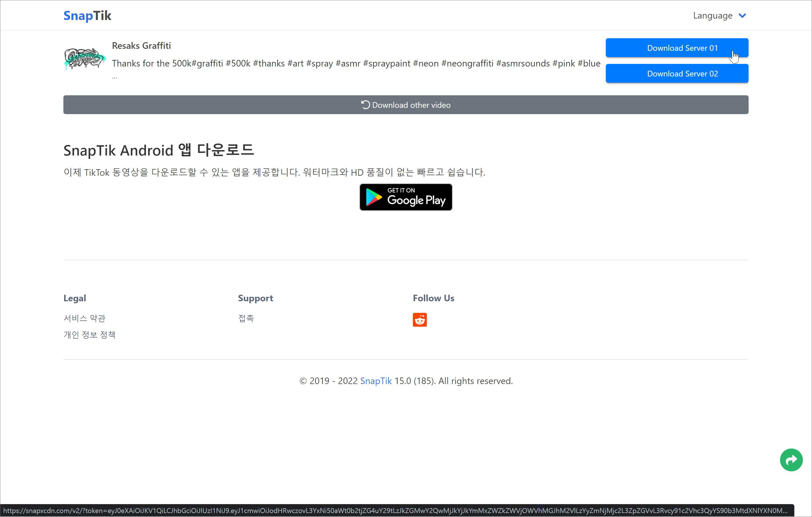Click the paragraph starting '이제 TikTok 동영상을'
Viewport: 812px width, 517px height.
point(274,172)
